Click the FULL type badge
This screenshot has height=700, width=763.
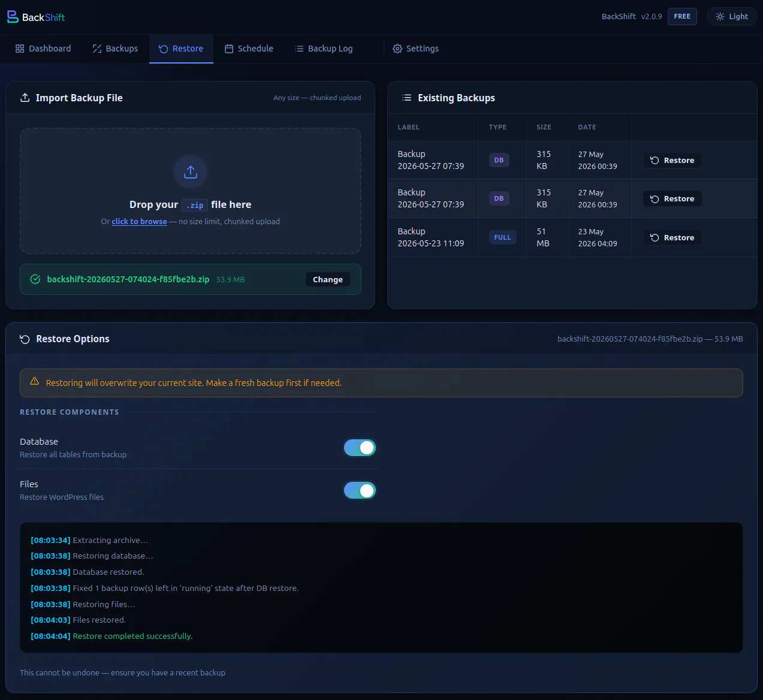coord(502,237)
